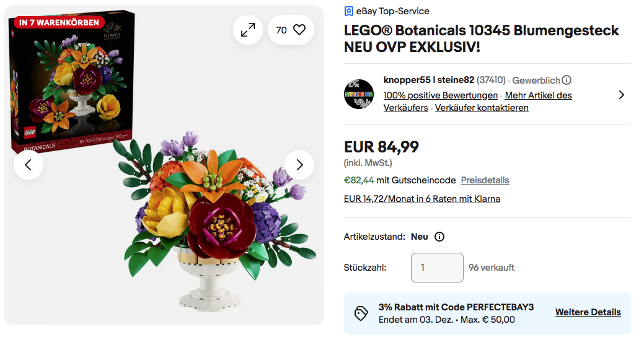This screenshot has height=337, width=644.
Task: Click the seller's feedback count 37410
Action: point(492,80)
